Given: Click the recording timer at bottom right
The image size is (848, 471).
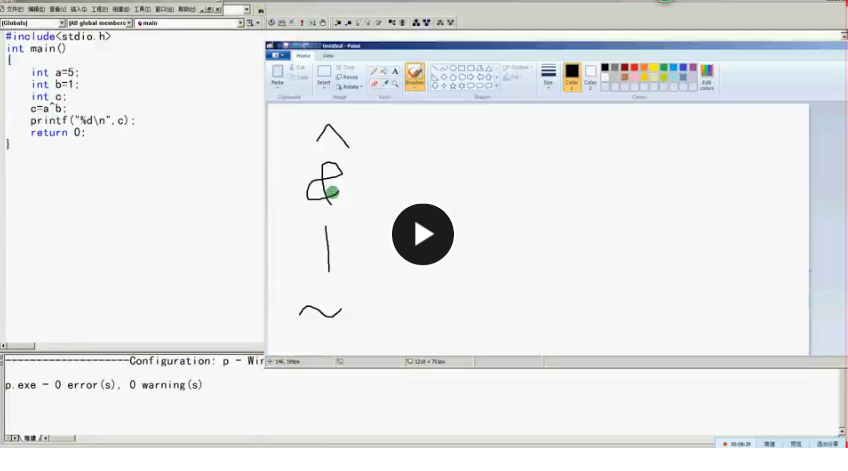Looking at the screenshot, I should click(x=740, y=444).
